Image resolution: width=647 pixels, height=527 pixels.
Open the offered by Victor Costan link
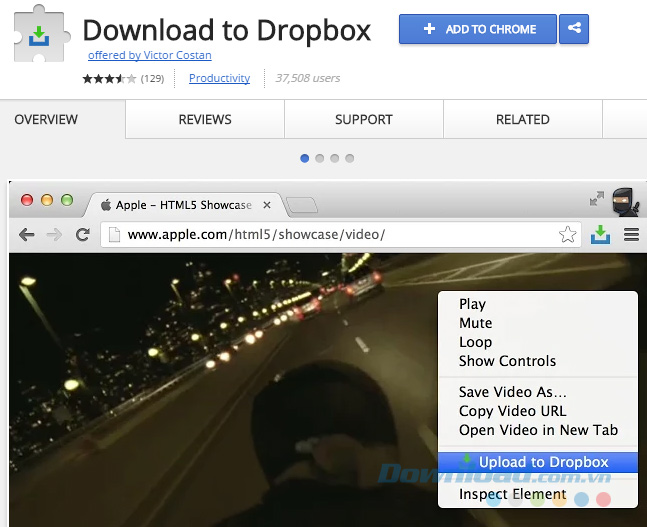click(x=149, y=55)
